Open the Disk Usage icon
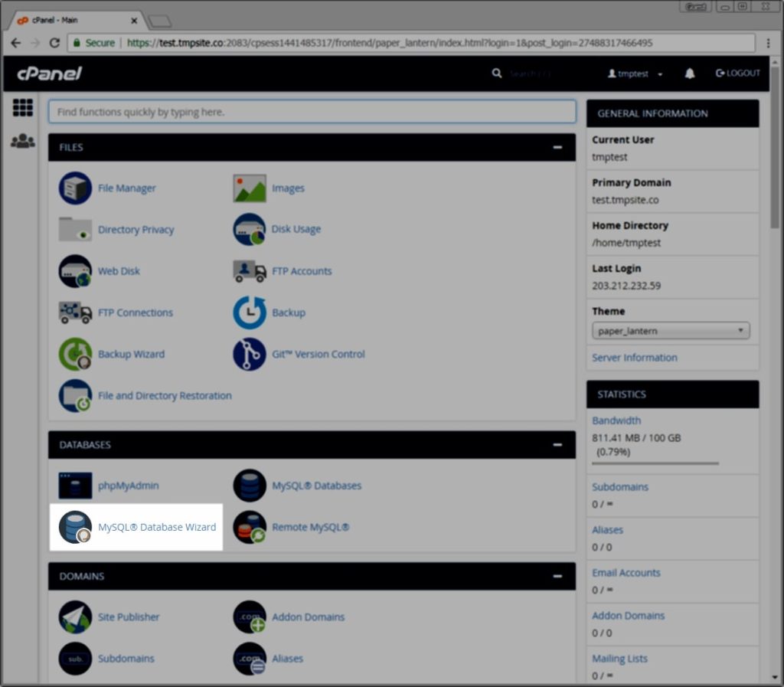Image resolution: width=784 pixels, height=687 pixels. (249, 229)
